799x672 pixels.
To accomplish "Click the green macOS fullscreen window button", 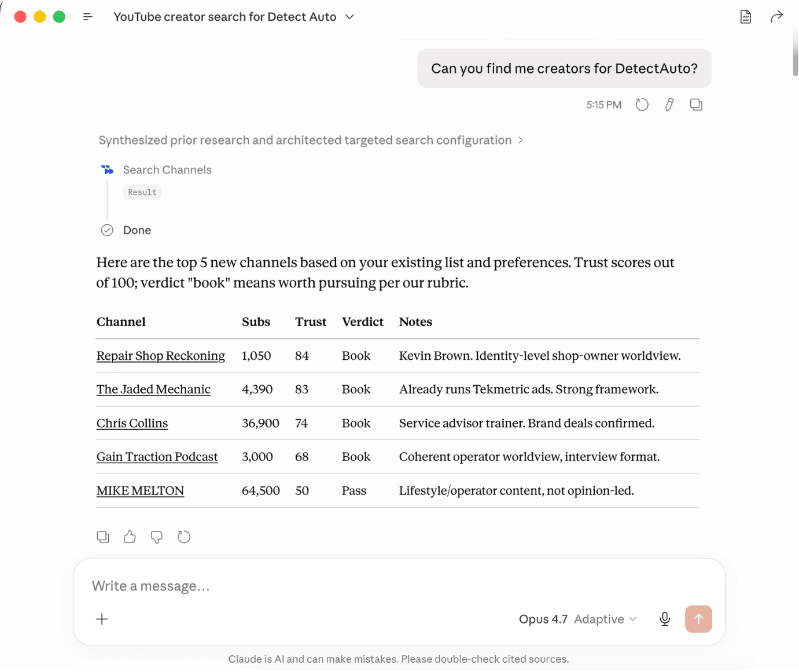I will (x=59, y=17).
